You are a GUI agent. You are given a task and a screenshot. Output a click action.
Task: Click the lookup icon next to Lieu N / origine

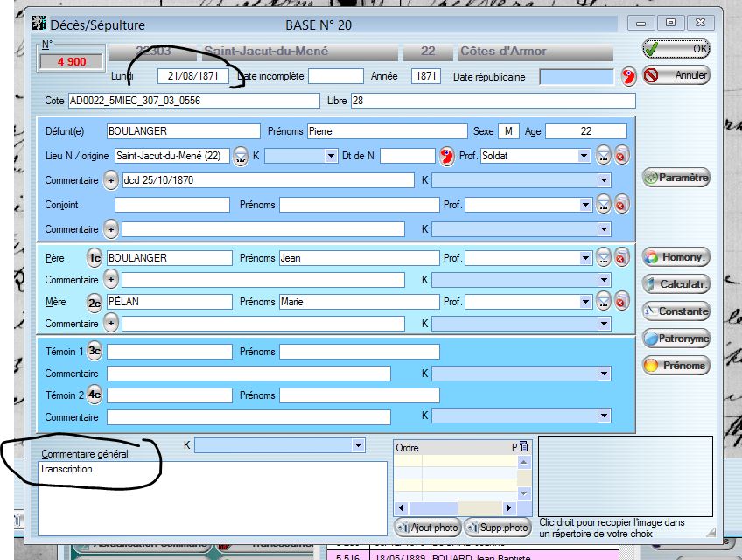240,157
